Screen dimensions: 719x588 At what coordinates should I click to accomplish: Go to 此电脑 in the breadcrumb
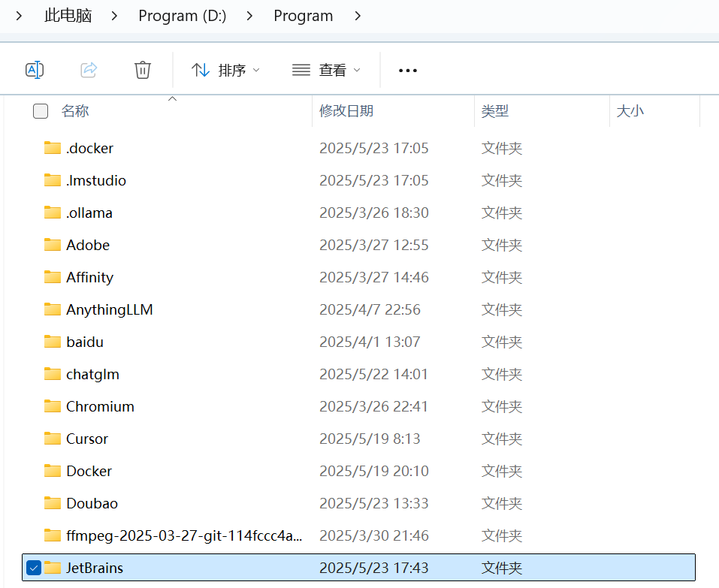click(x=68, y=16)
